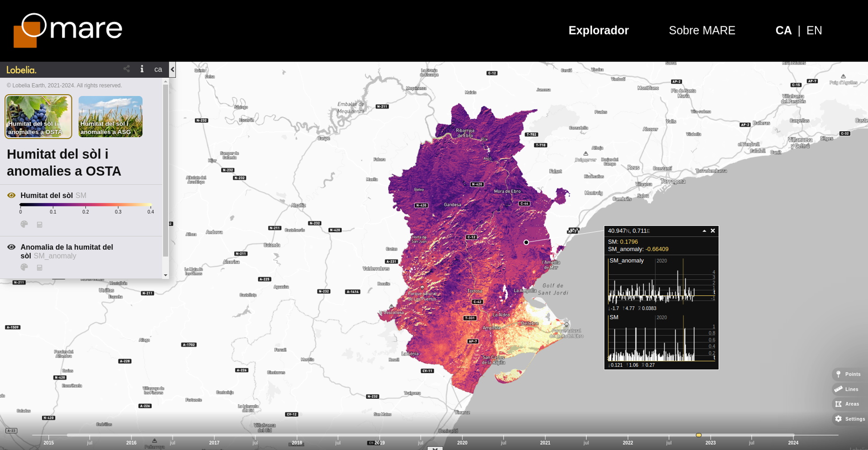Switch site language to CA
The image size is (868, 450).
pyautogui.click(x=783, y=30)
